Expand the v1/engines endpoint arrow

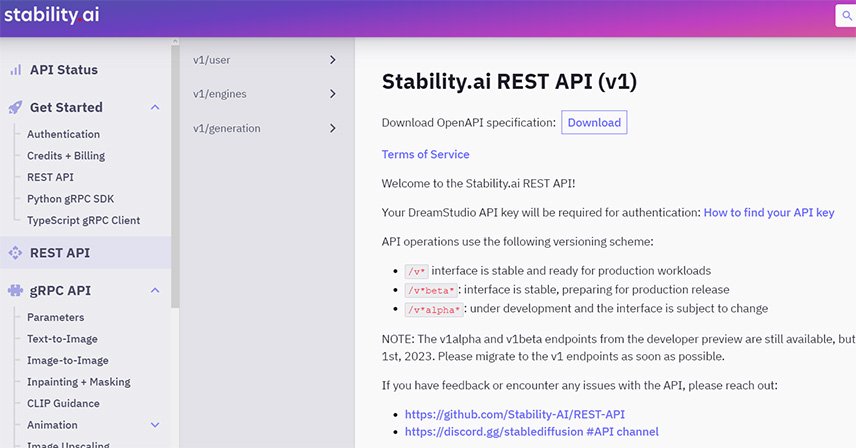pyautogui.click(x=332, y=94)
